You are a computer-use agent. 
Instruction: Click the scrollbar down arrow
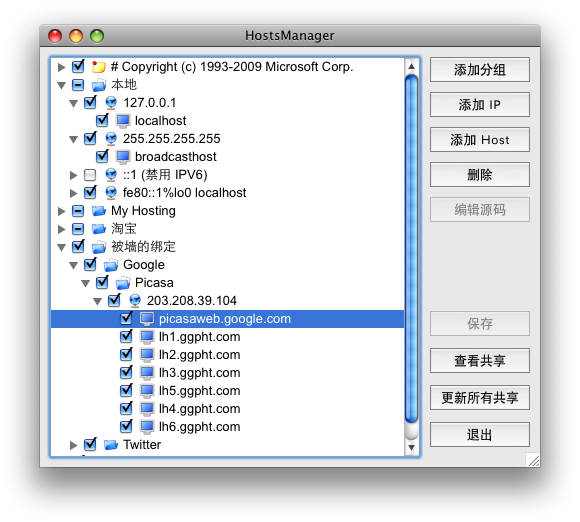pyautogui.click(x=411, y=448)
